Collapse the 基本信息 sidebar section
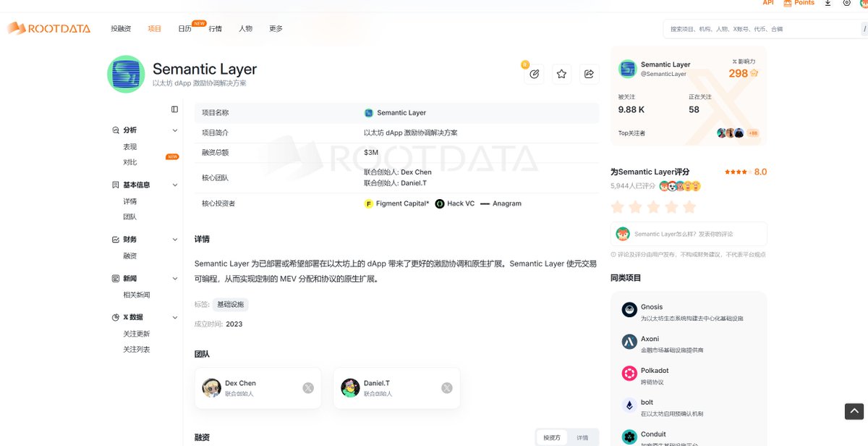 point(175,185)
